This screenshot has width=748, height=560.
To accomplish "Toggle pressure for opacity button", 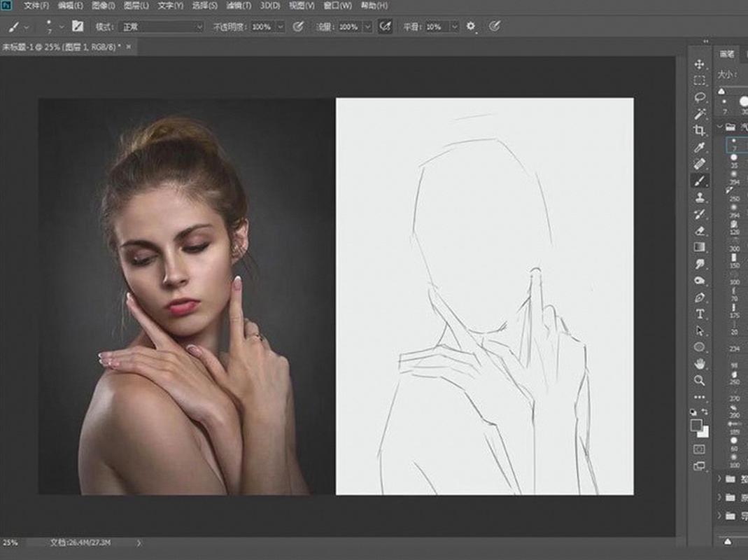I will (298, 27).
